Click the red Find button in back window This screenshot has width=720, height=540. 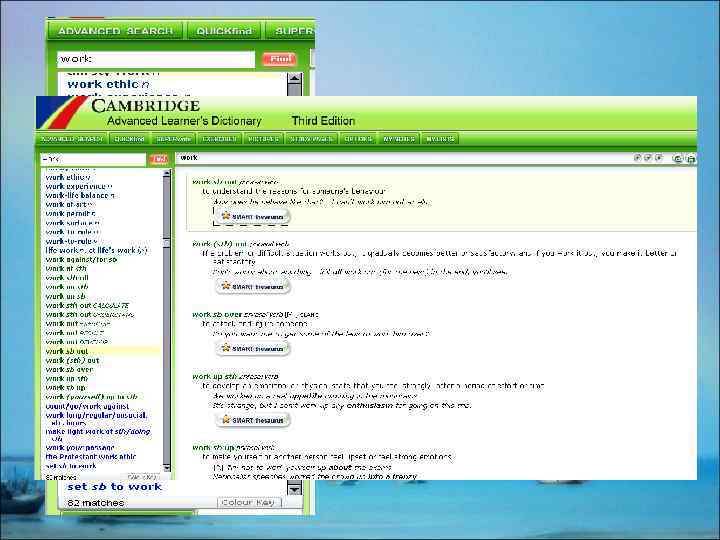click(280, 59)
